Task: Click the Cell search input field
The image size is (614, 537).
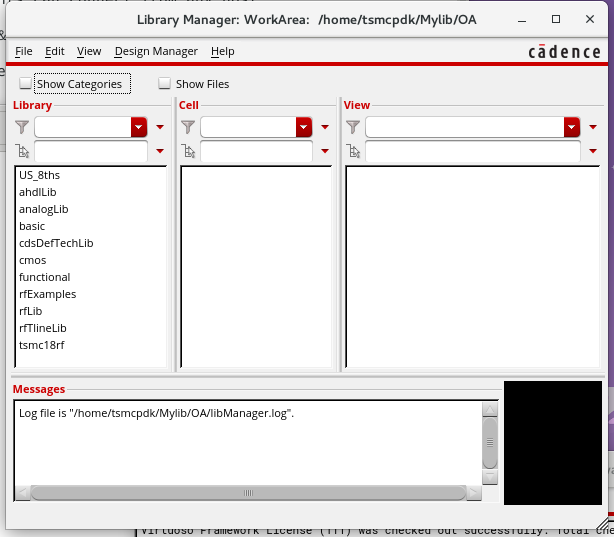Action: (x=256, y=151)
